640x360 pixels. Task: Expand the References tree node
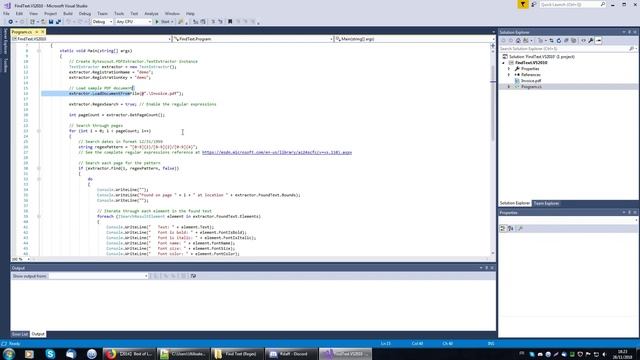[509, 75]
